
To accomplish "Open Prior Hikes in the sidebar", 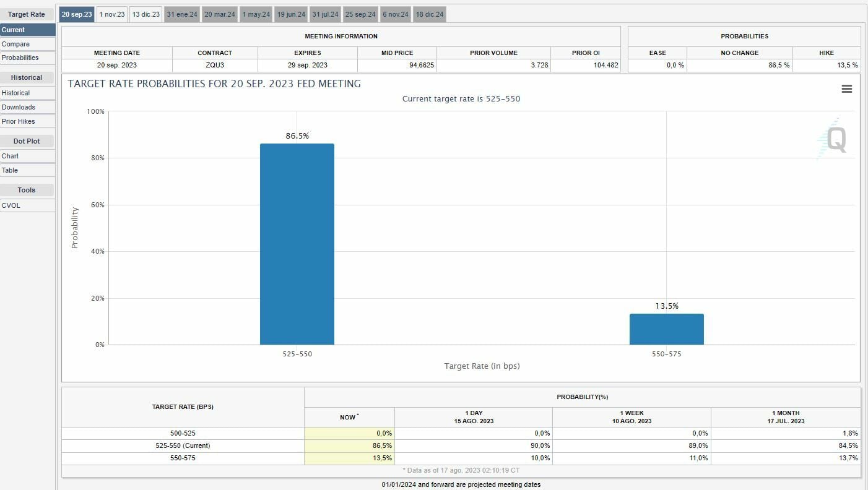I will pyautogui.click(x=28, y=121).
